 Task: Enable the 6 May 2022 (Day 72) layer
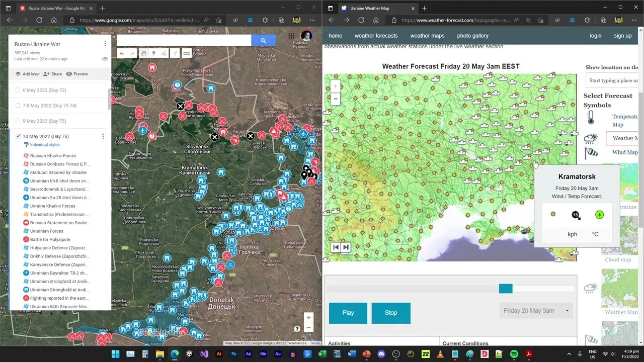point(18,90)
